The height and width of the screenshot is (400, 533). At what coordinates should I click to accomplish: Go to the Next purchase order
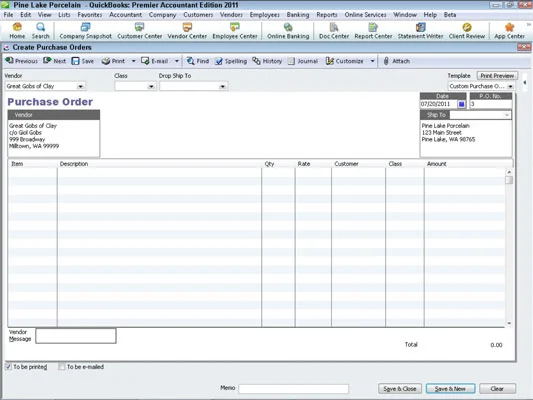click(x=54, y=61)
